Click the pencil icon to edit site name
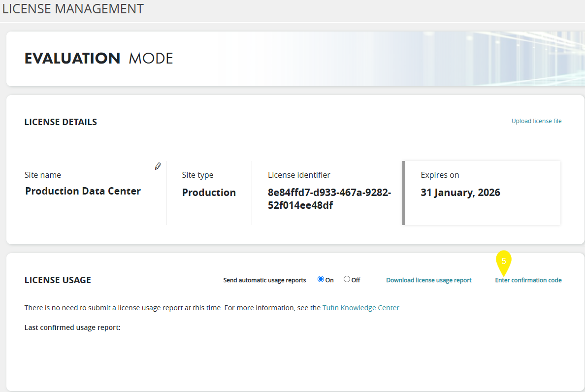The height and width of the screenshot is (392, 585). (x=158, y=166)
